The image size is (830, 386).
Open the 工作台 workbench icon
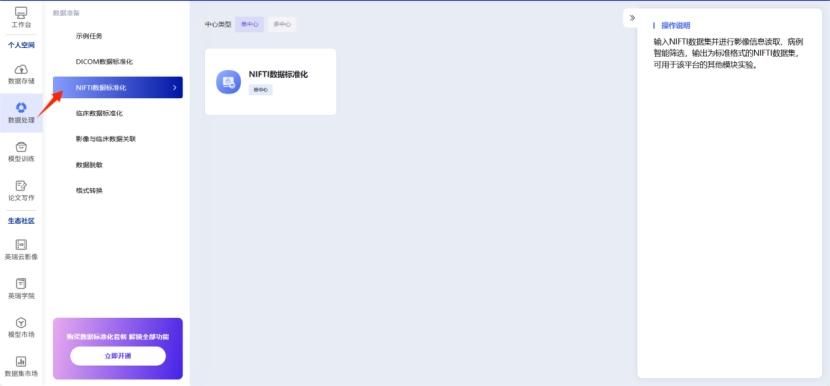21,13
